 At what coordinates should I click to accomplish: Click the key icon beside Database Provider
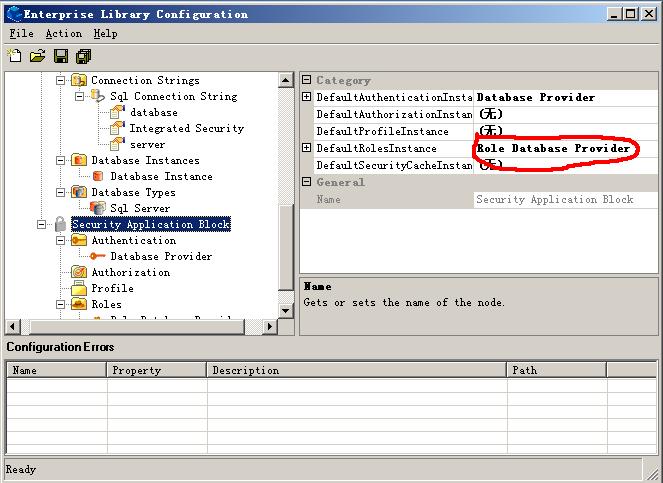[98, 256]
